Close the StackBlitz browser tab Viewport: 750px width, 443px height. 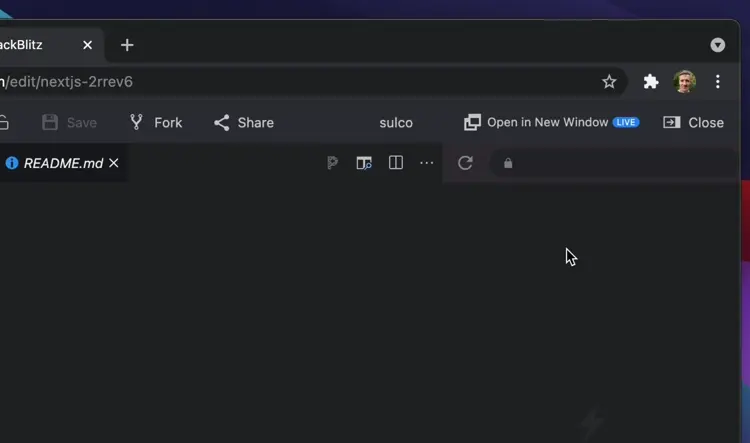tap(88, 45)
